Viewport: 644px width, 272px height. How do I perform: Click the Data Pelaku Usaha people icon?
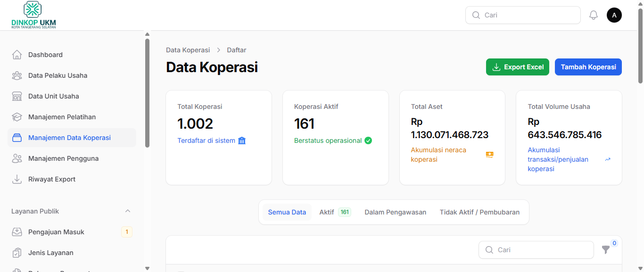tap(17, 75)
